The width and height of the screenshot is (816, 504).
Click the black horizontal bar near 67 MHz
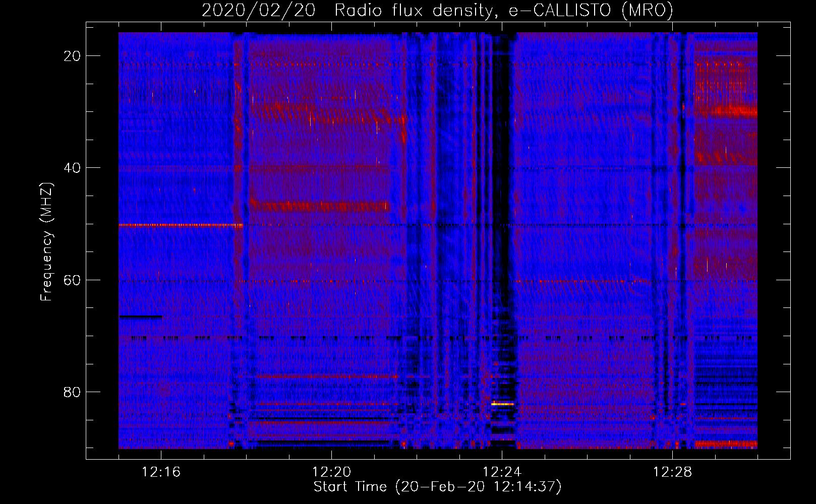pos(141,317)
